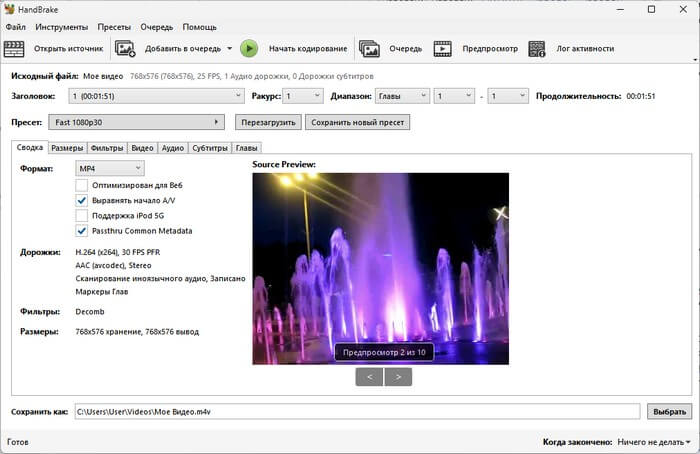Click Сохранить новый пресет button
700x454 pixels.
pos(358,122)
